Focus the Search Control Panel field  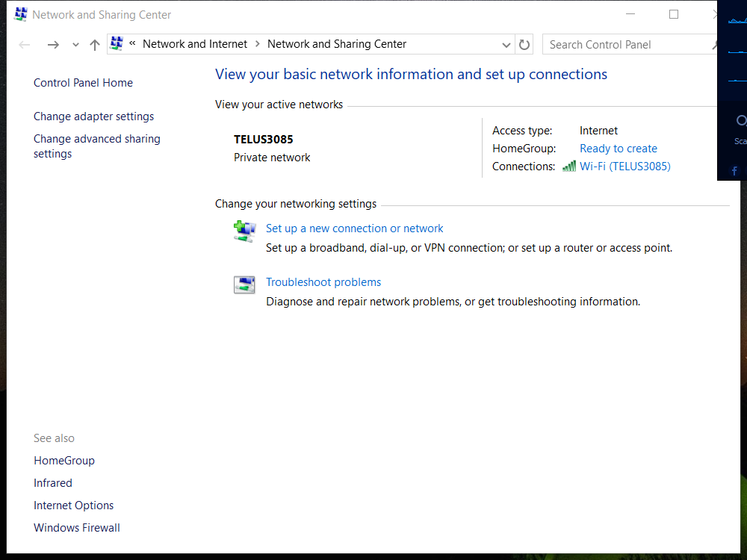point(624,45)
